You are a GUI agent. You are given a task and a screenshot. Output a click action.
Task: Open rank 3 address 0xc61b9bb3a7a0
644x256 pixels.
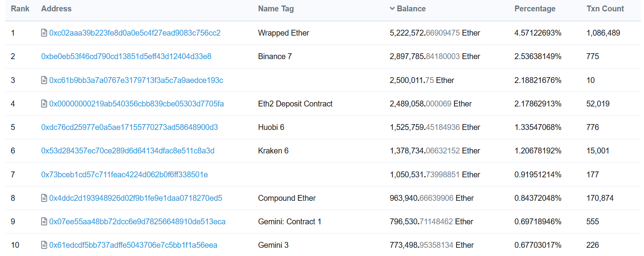pyautogui.click(x=136, y=80)
